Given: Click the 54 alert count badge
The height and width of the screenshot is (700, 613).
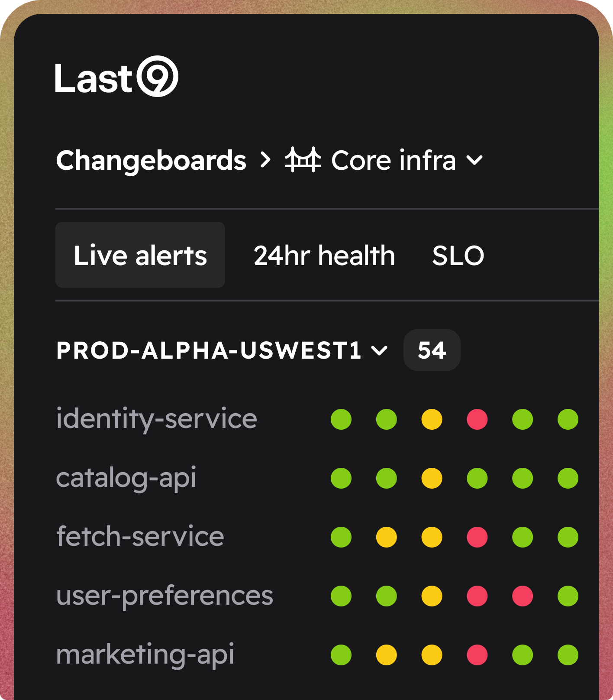Looking at the screenshot, I should point(432,350).
